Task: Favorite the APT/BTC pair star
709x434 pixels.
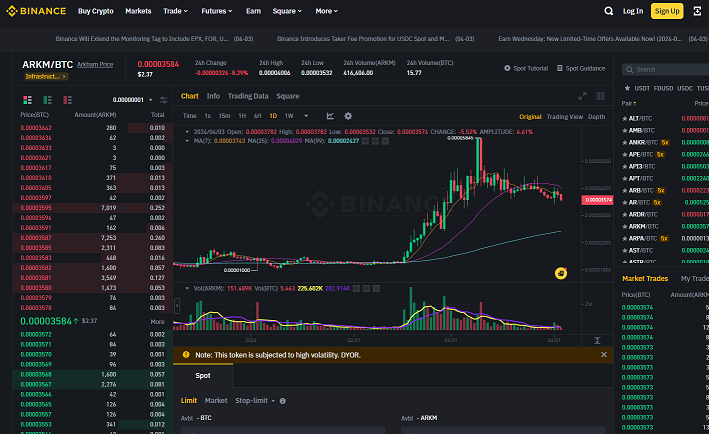Action: tap(625, 179)
